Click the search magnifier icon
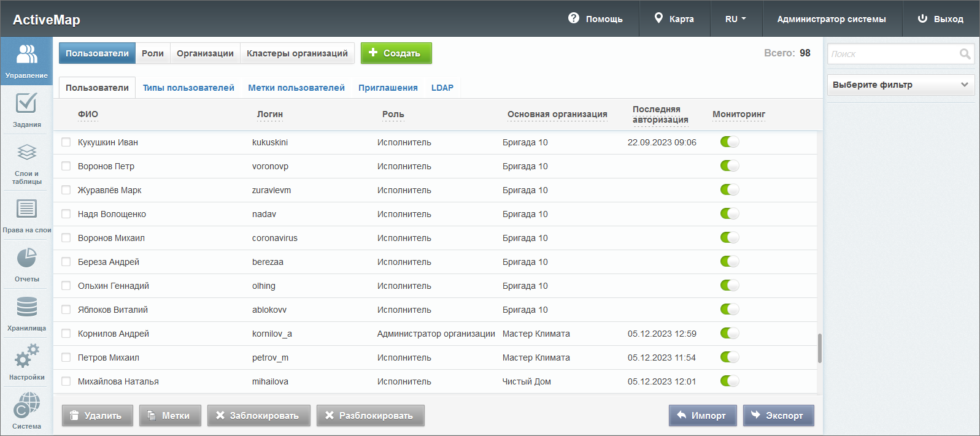The width and height of the screenshot is (980, 436). [x=965, y=54]
